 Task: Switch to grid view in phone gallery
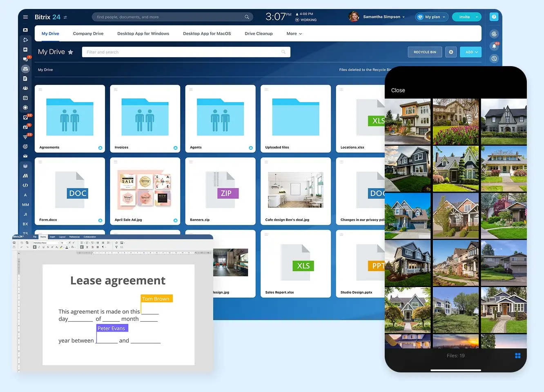517,356
